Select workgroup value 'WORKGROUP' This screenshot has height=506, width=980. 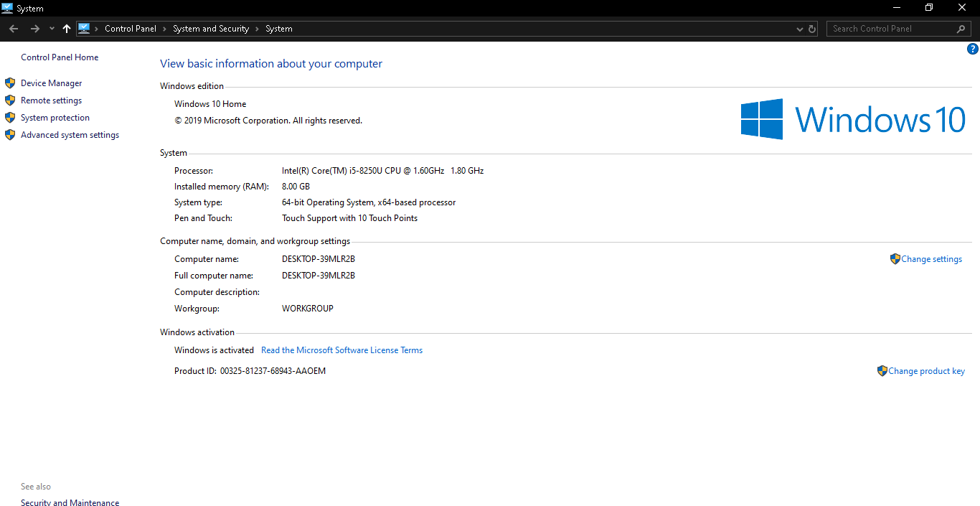(308, 309)
